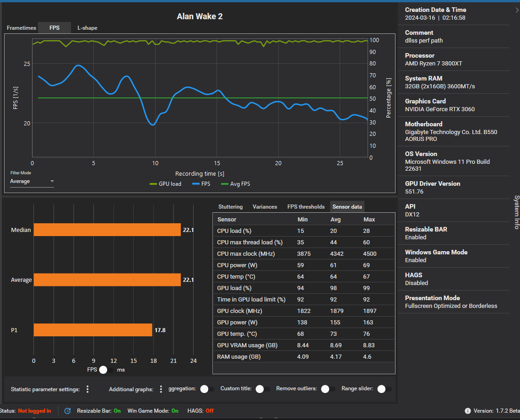Select the GPU VRAM usage (GB) row
Viewport: 520px width, 420px height.
pos(304,345)
